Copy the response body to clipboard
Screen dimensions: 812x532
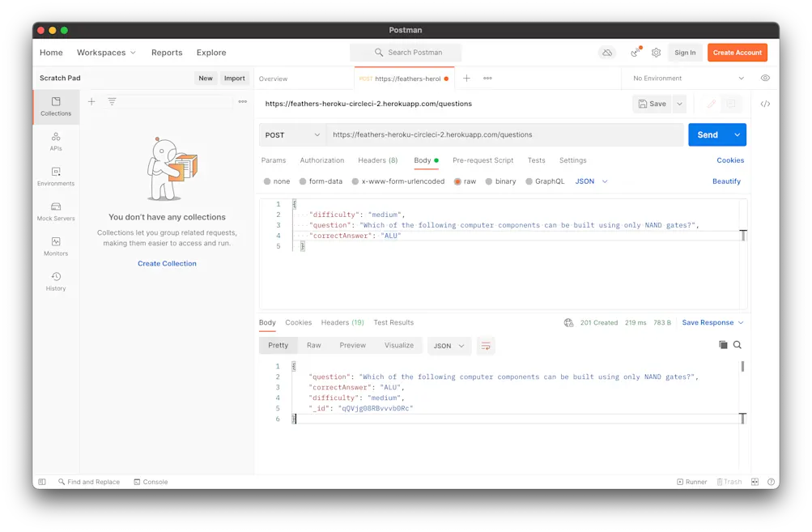[x=723, y=345]
